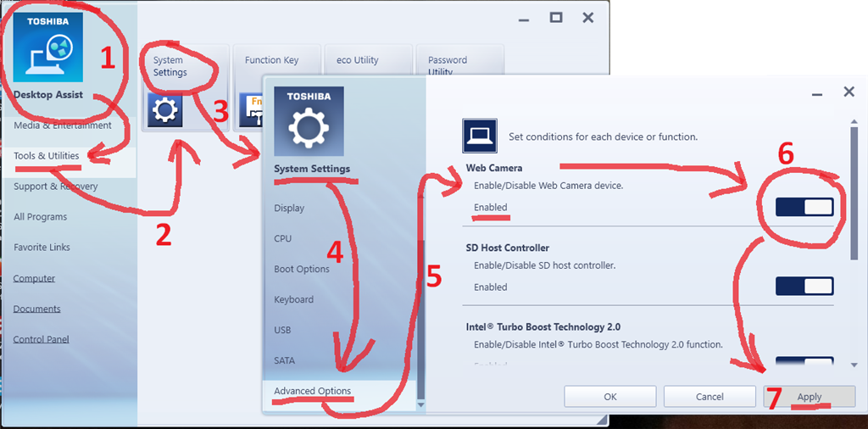Click the Apply button
The image size is (868, 429).
(810, 396)
